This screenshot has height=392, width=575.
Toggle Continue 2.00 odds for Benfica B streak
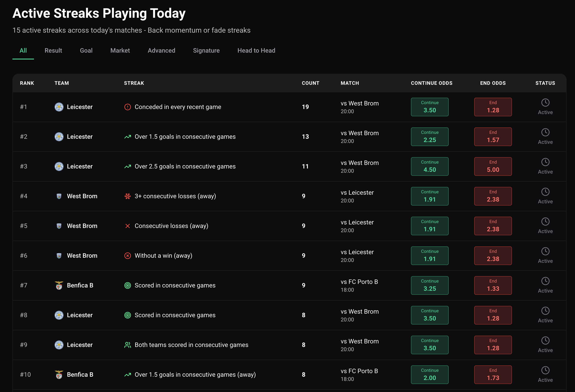[x=430, y=374]
